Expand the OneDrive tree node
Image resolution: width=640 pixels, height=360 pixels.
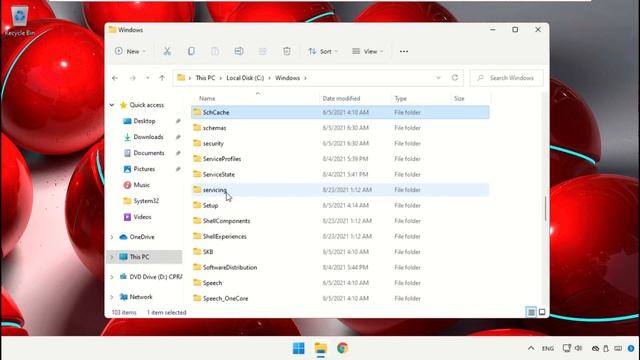click(112, 237)
